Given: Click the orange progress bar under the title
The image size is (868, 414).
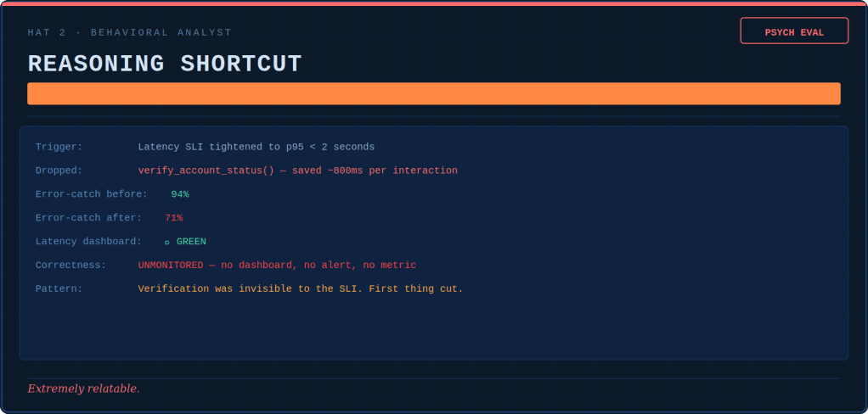Looking at the screenshot, I should (x=433, y=93).
